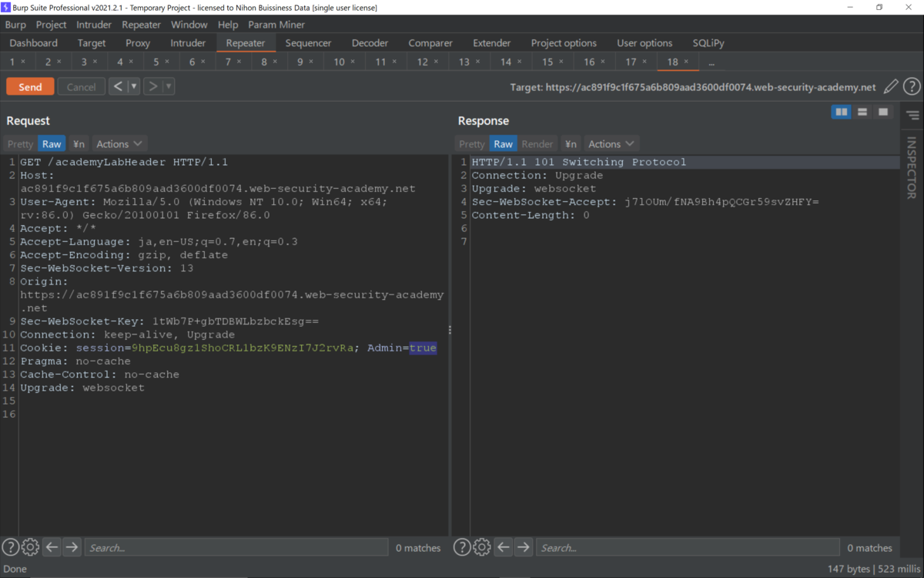Image resolution: width=924 pixels, height=578 pixels.
Task: Open the Param Miner menu
Action: 276,25
